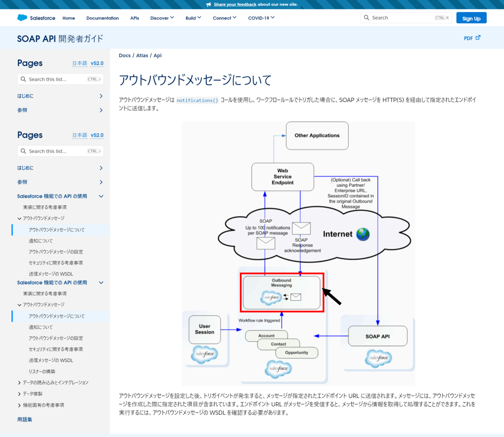This screenshot has height=437, width=504.
Task: Open v52.0 version selector in lower Pages panel
Action: coord(97,135)
